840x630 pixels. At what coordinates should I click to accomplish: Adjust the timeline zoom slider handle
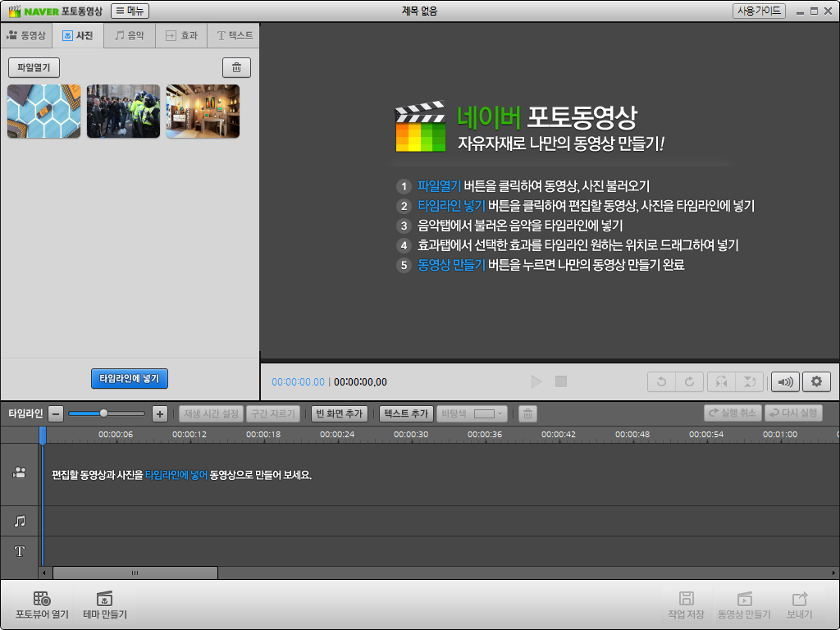103,413
